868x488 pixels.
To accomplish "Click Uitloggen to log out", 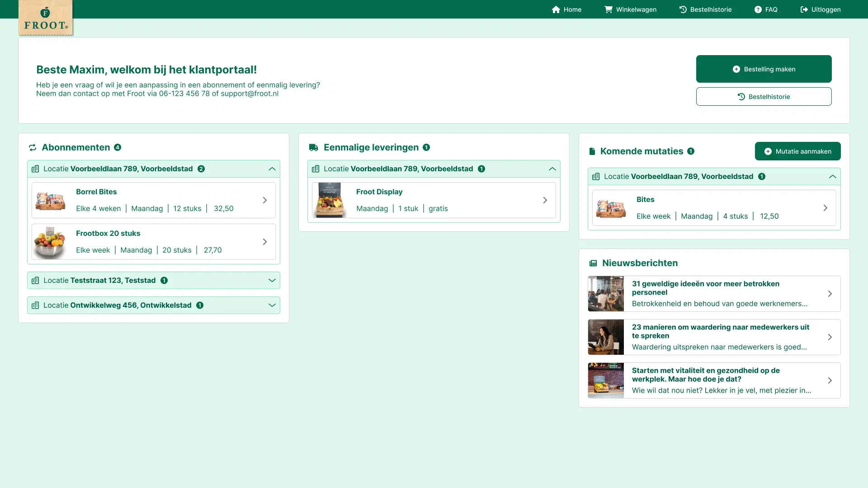I will point(821,9).
